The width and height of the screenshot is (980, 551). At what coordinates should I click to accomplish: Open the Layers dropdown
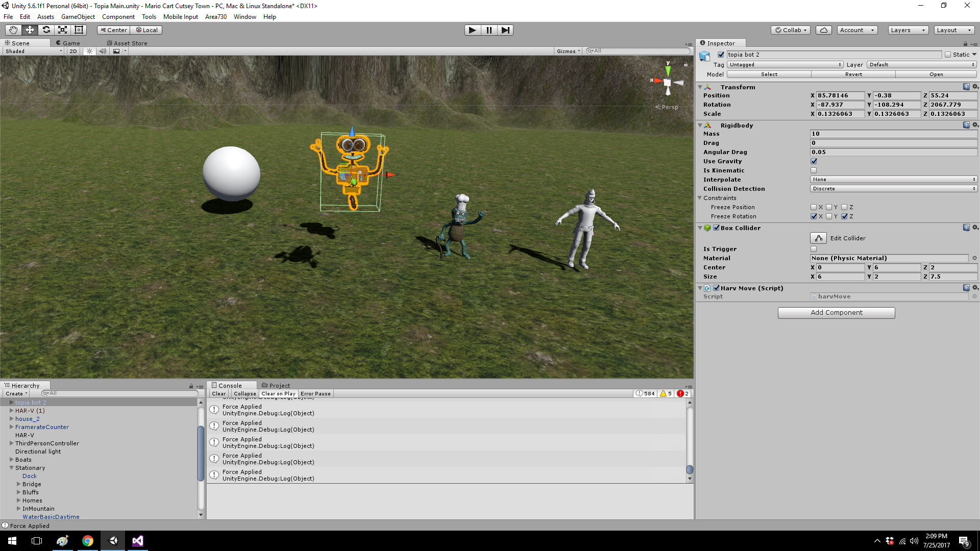[908, 30]
